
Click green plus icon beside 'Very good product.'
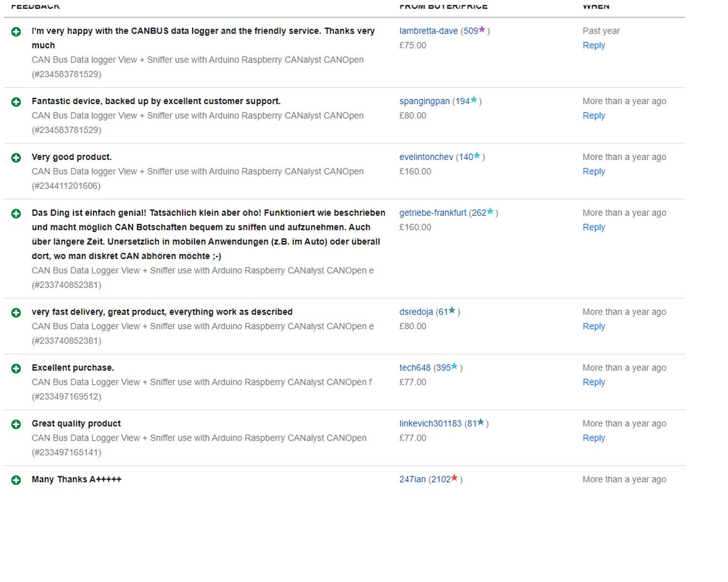click(16, 158)
